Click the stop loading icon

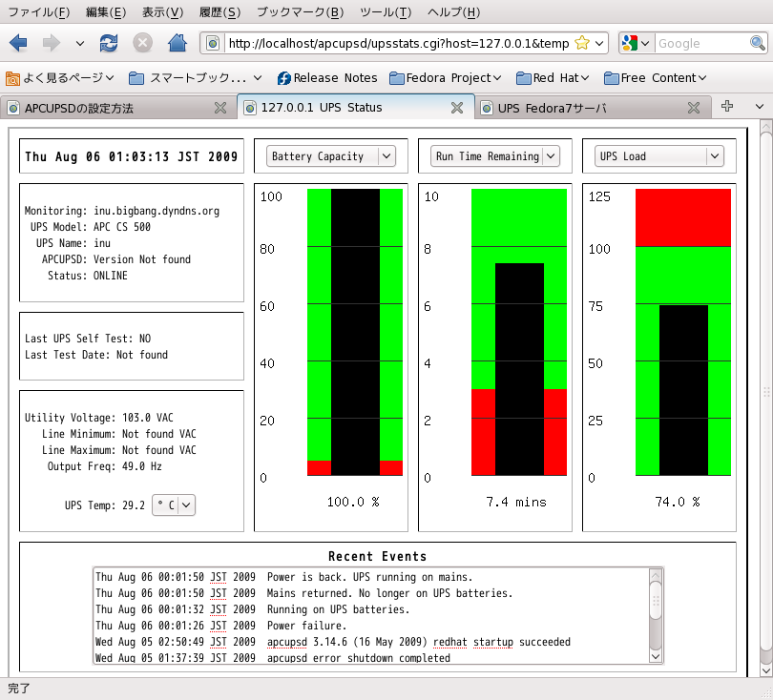pos(143,43)
